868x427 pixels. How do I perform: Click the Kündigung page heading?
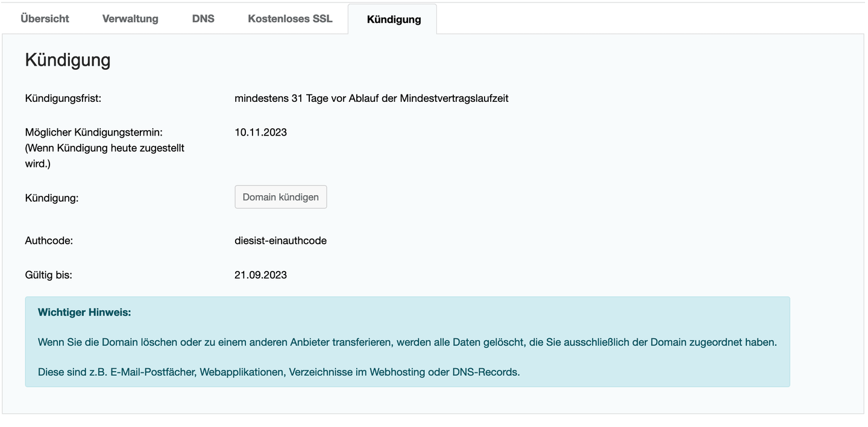pos(68,60)
